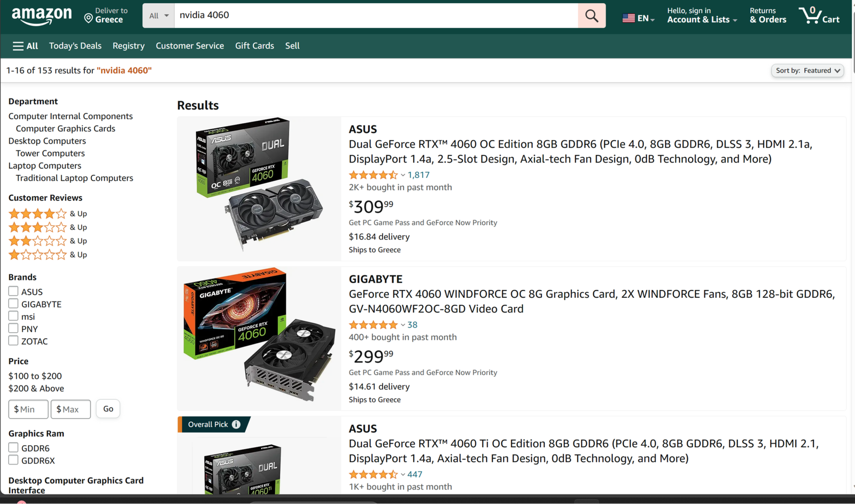Click the ASUS Dual RTX 4060 product image
Viewport: 855px width, 504px height.
tap(259, 183)
